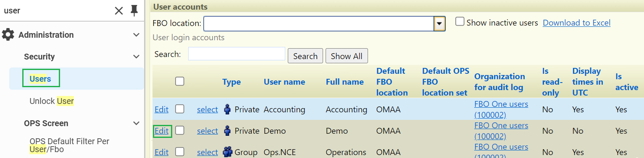
Task: Focus the user Search input field
Action: tap(237, 54)
